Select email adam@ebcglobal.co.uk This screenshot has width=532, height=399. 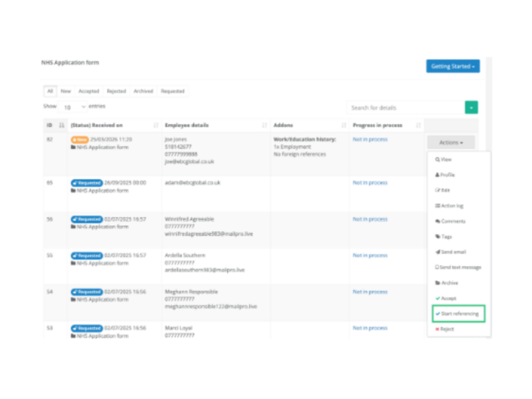[192, 183]
